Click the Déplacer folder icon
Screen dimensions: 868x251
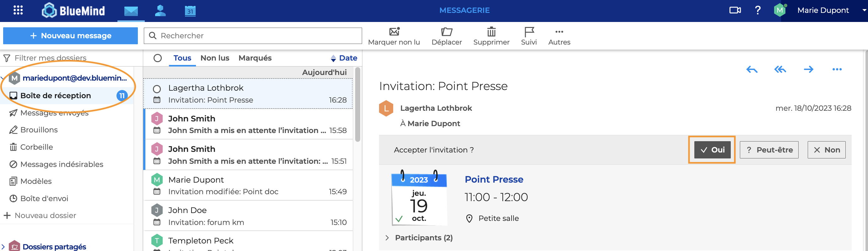(x=447, y=32)
